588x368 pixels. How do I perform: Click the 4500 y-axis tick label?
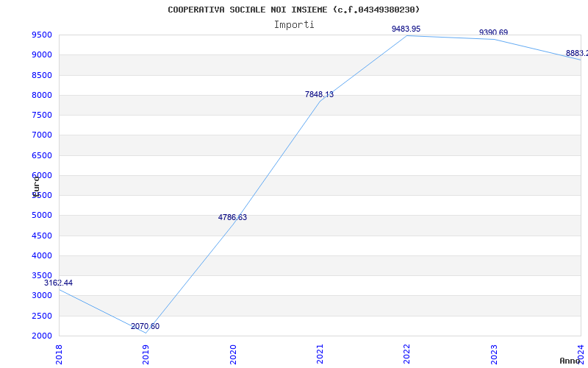coord(42,236)
